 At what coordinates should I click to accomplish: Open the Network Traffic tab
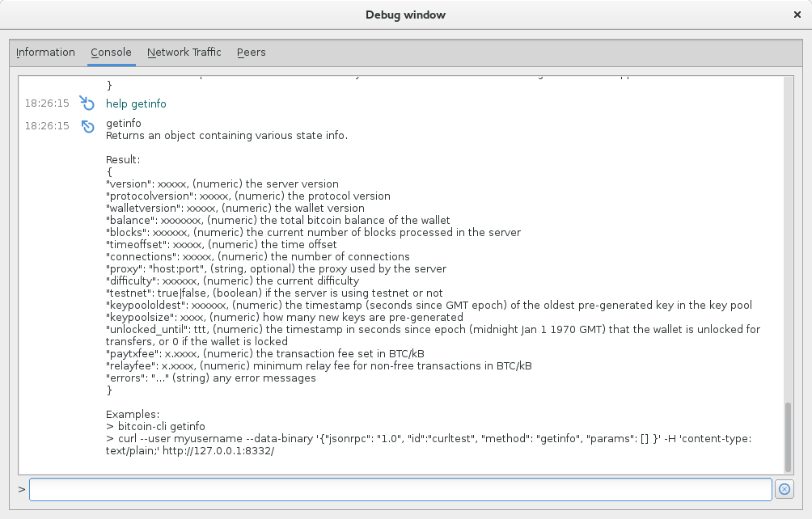184,52
